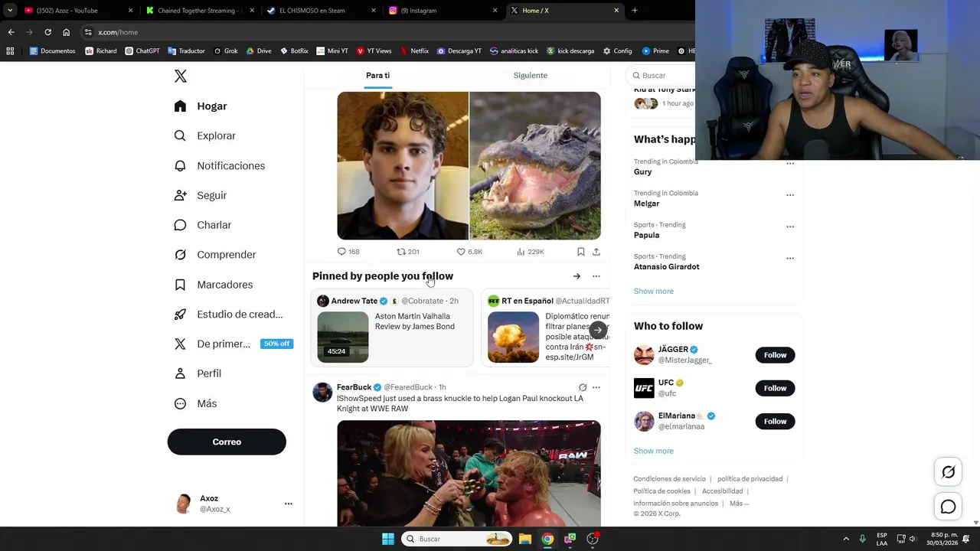This screenshot has width=980, height=551.
Task: Repost the post with 201 reposts
Action: click(x=401, y=252)
